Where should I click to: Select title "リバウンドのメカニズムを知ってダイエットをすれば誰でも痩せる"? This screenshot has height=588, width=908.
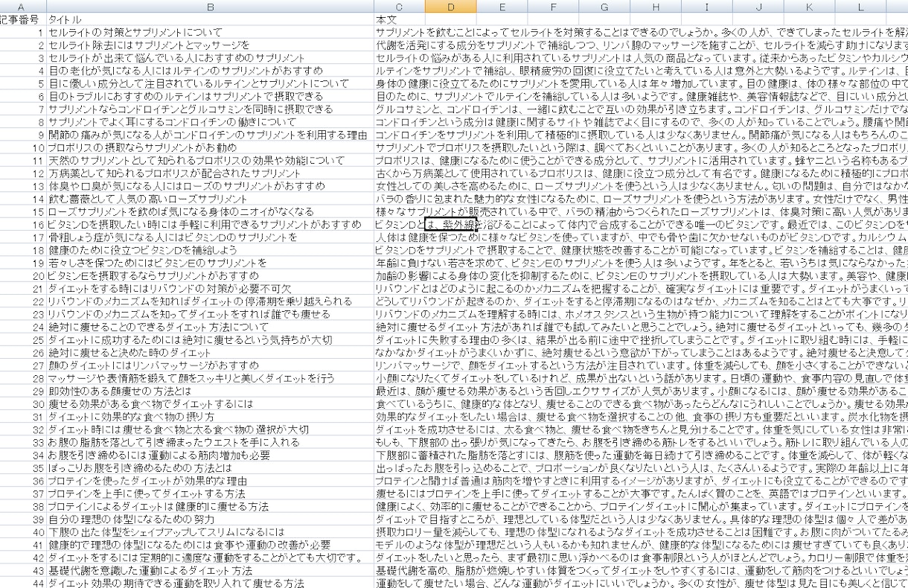click(x=210, y=313)
